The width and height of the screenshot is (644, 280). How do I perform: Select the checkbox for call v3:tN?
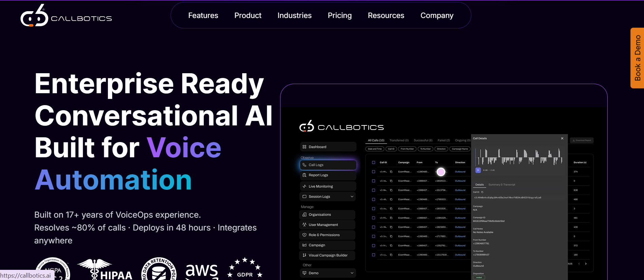[x=373, y=227]
